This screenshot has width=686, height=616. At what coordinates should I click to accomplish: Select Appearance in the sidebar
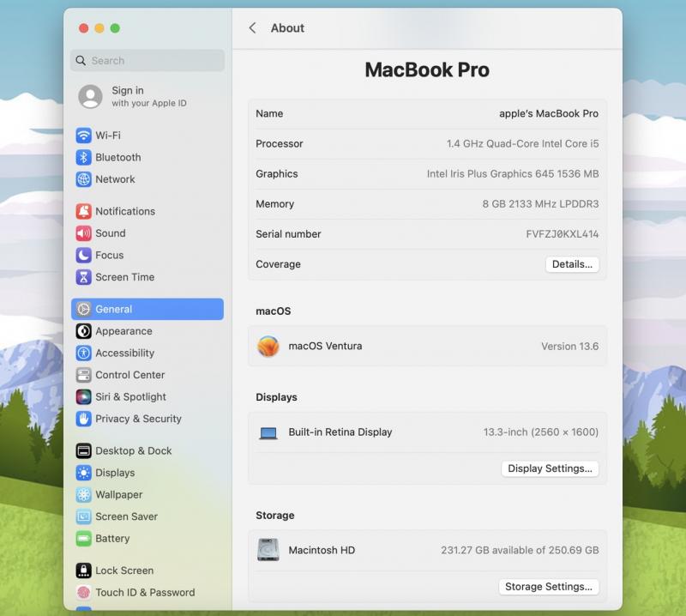click(x=123, y=331)
